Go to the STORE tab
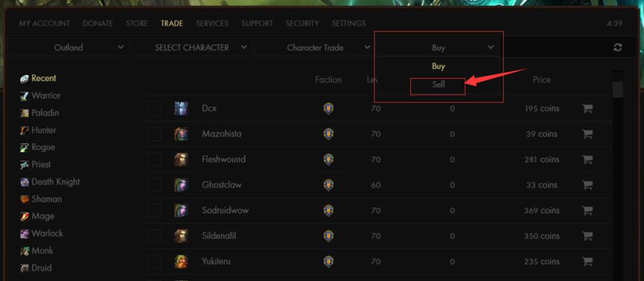This screenshot has height=281, width=644. click(x=137, y=23)
